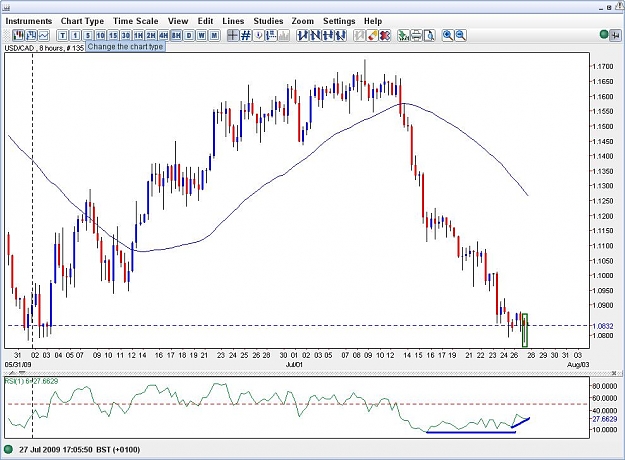Switch to 10-minute time scale
The width and height of the screenshot is (625, 460).
click(100, 36)
